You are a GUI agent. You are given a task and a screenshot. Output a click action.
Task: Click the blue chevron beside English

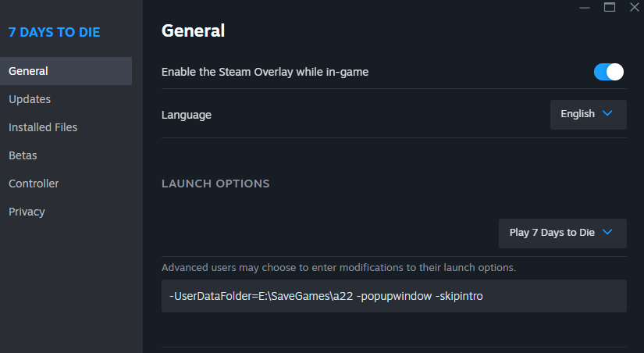pyautogui.click(x=607, y=113)
